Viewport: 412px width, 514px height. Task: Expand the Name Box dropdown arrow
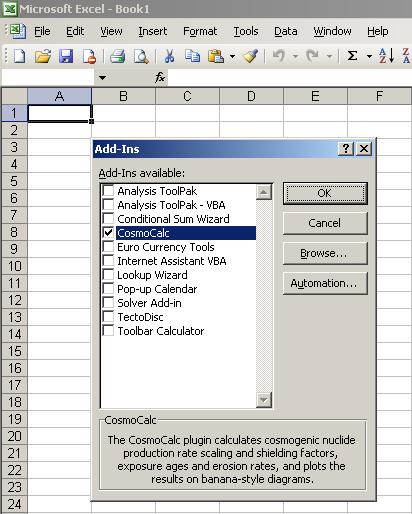[x=102, y=78]
